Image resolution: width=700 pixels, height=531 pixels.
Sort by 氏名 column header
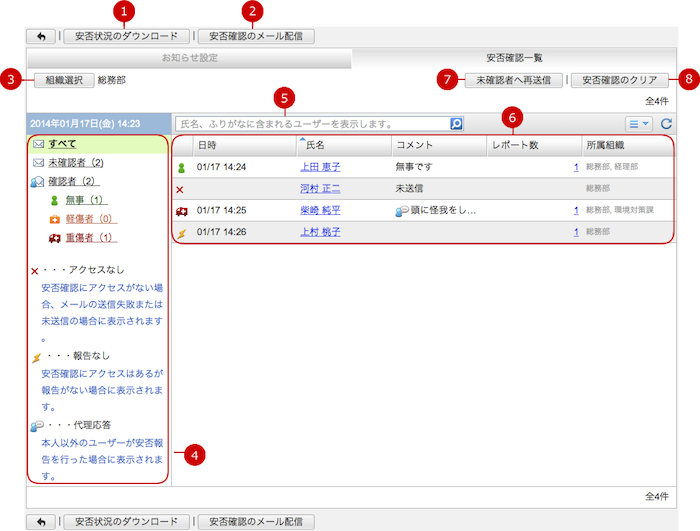[344, 145]
